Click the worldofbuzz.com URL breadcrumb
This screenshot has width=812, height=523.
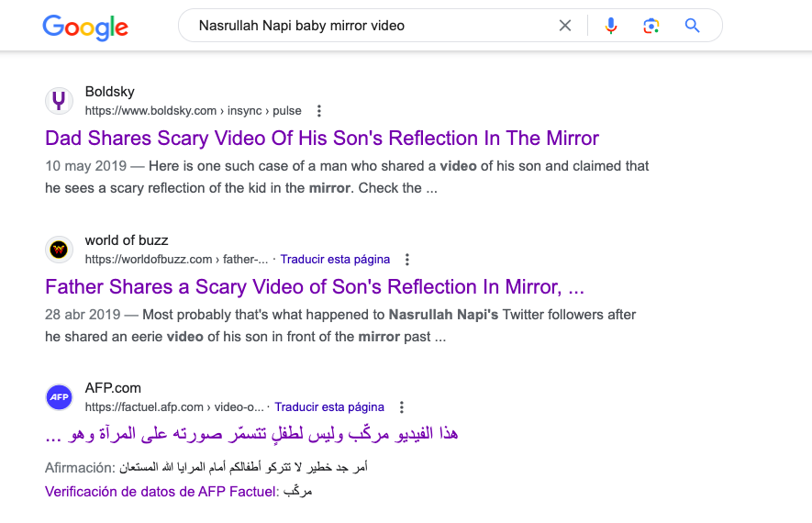(176, 260)
